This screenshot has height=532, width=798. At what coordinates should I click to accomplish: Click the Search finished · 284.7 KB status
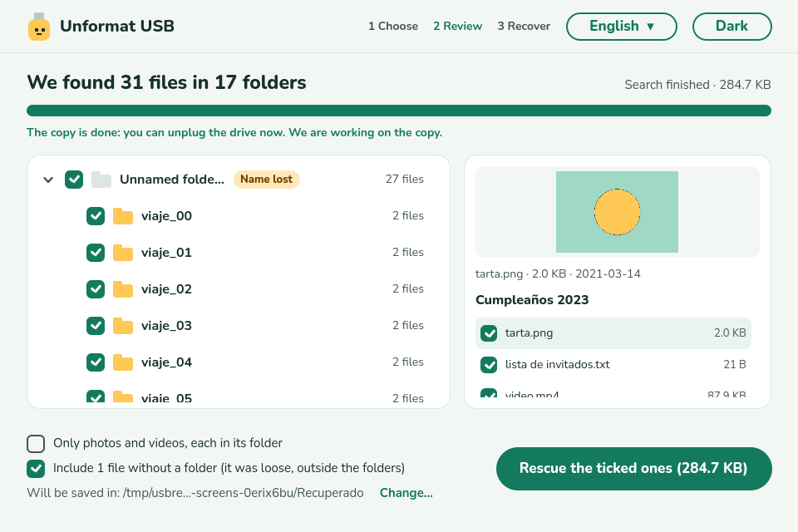point(697,85)
